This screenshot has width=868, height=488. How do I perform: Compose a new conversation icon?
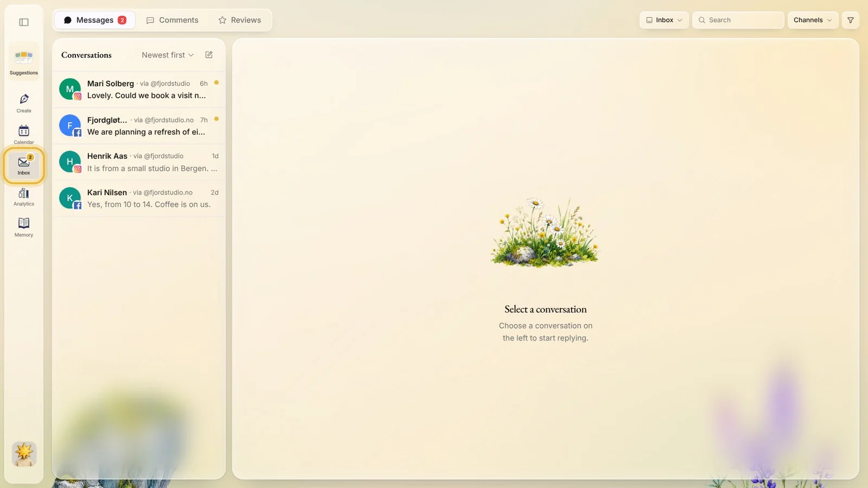tap(209, 55)
